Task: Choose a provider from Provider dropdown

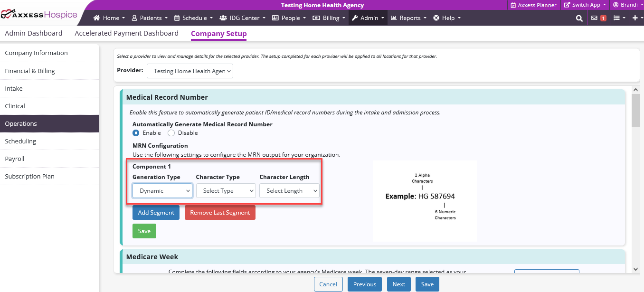Action: (x=190, y=71)
